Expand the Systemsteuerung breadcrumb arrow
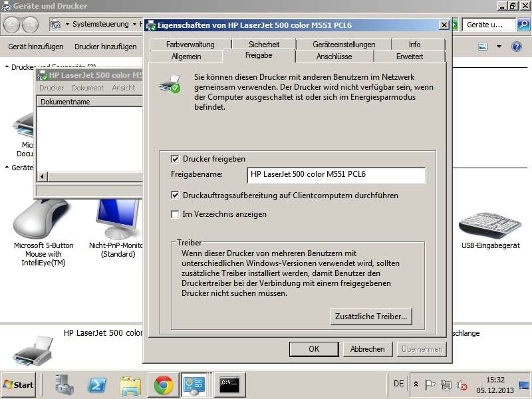The height and width of the screenshot is (399, 532). pos(135,24)
